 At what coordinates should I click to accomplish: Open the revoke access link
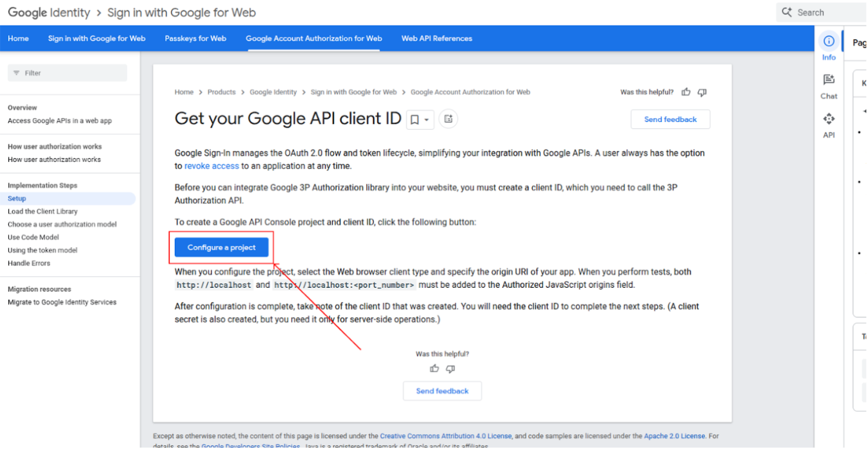pos(212,166)
